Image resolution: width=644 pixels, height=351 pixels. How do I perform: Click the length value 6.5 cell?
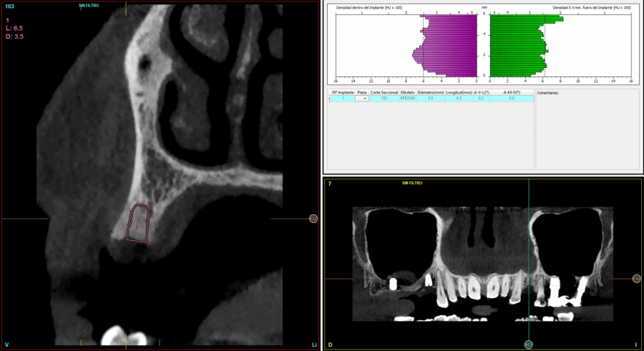[x=459, y=99]
